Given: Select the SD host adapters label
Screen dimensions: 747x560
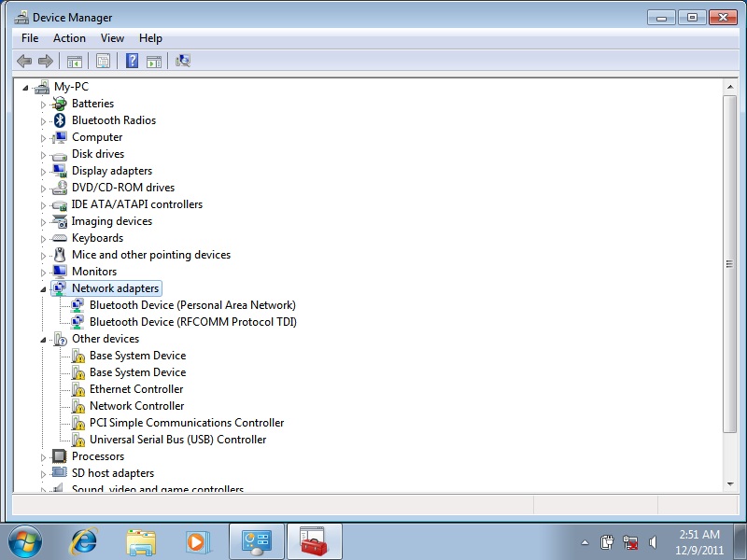Looking at the screenshot, I should click(x=113, y=473).
